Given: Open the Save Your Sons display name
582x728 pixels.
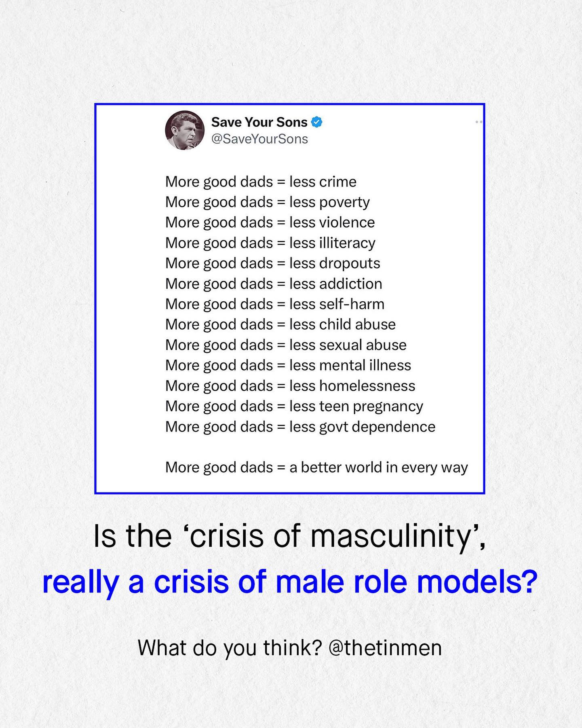Looking at the screenshot, I should (259, 122).
